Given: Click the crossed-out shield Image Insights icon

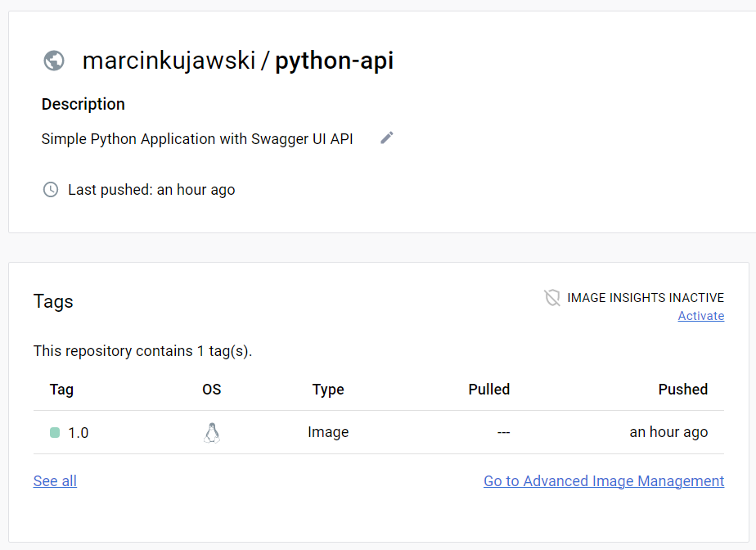Looking at the screenshot, I should point(552,298).
